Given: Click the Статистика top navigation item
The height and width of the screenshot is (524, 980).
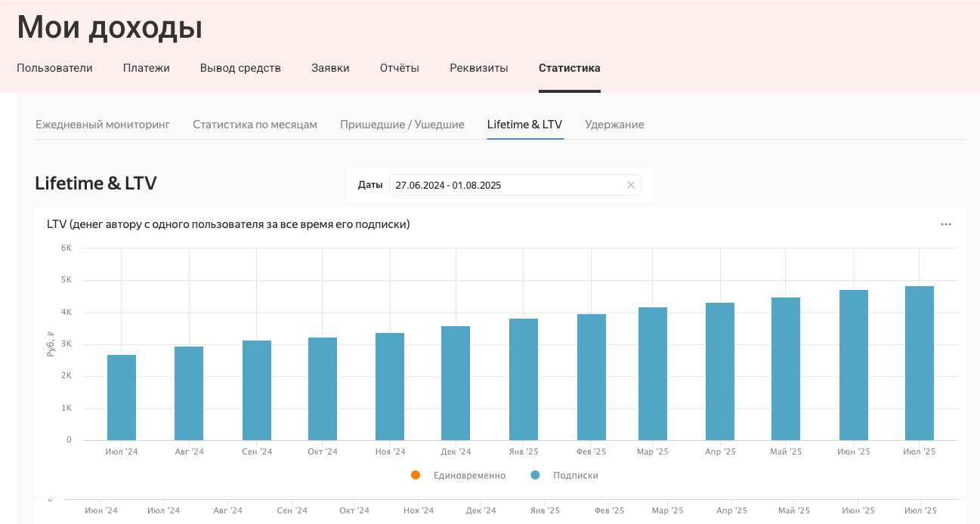Looking at the screenshot, I should point(569,68).
